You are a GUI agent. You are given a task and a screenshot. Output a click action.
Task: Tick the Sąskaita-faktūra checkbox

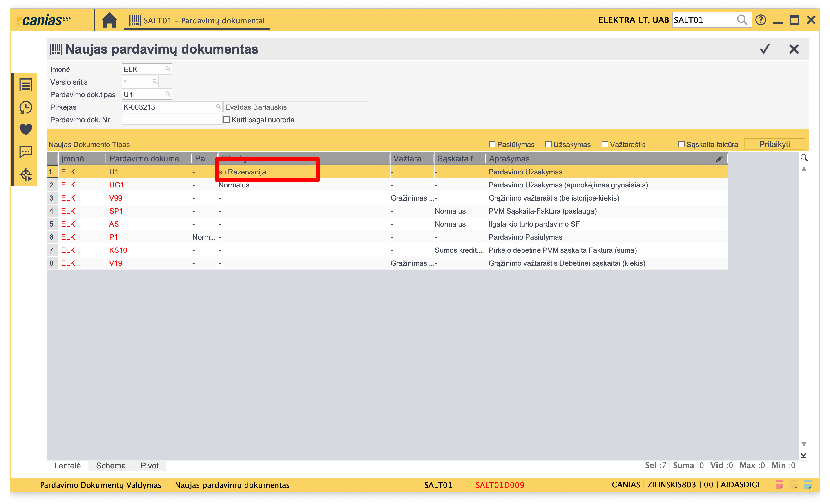(x=681, y=145)
